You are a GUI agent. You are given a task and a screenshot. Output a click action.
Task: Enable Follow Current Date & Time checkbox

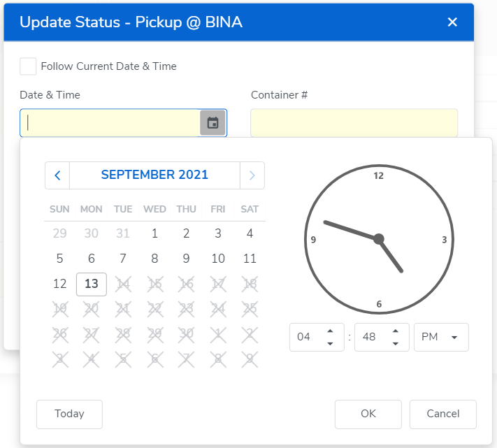(28, 66)
